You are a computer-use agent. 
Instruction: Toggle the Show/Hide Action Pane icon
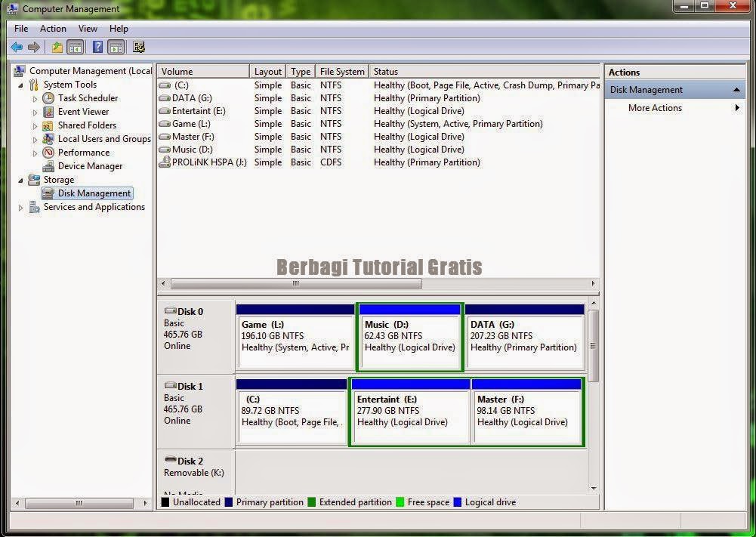[115, 46]
